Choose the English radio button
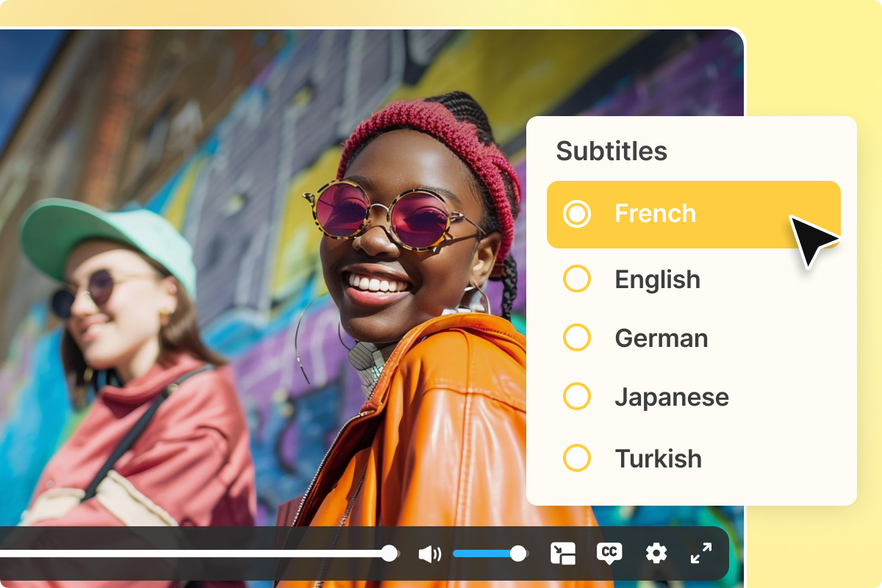 pyautogui.click(x=577, y=279)
